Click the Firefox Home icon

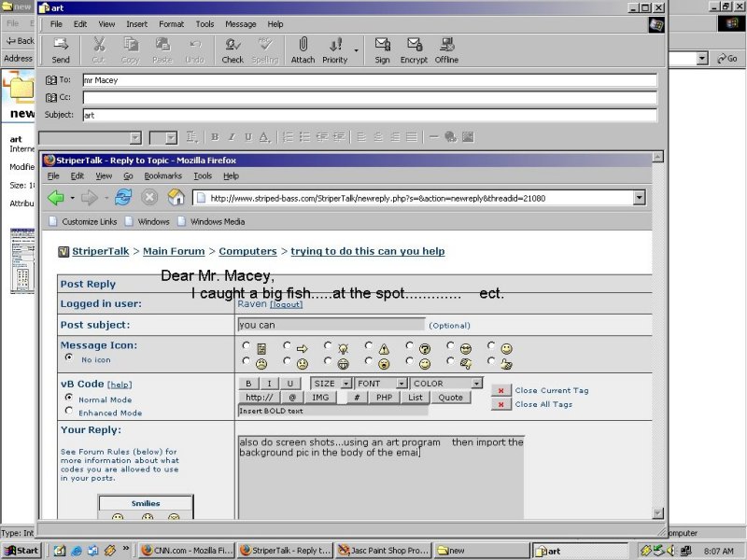pyautogui.click(x=176, y=197)
